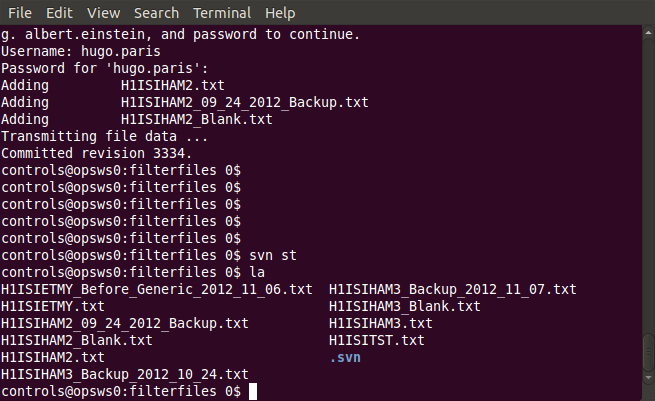Click the scrollbar down arrow
Viewport: 655px width, 401px height.
tap(648, 378)
